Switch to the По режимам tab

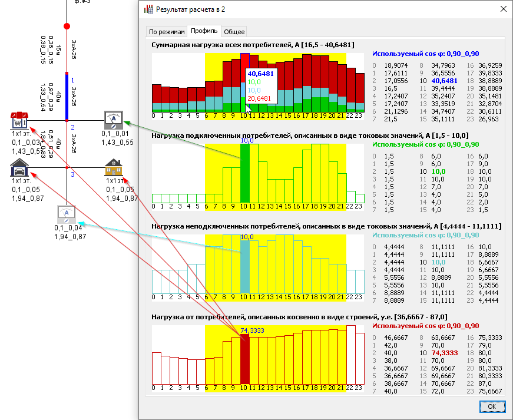tap(167, 32)
